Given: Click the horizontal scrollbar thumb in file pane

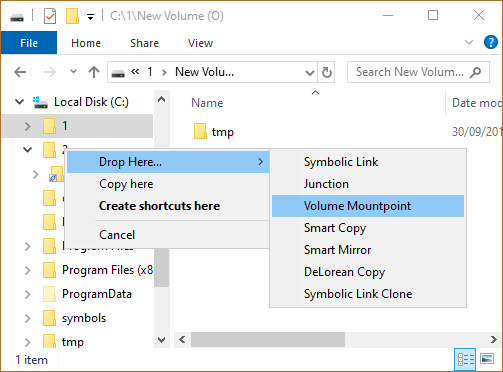Looking at the screenshot, I should (268, 340).
